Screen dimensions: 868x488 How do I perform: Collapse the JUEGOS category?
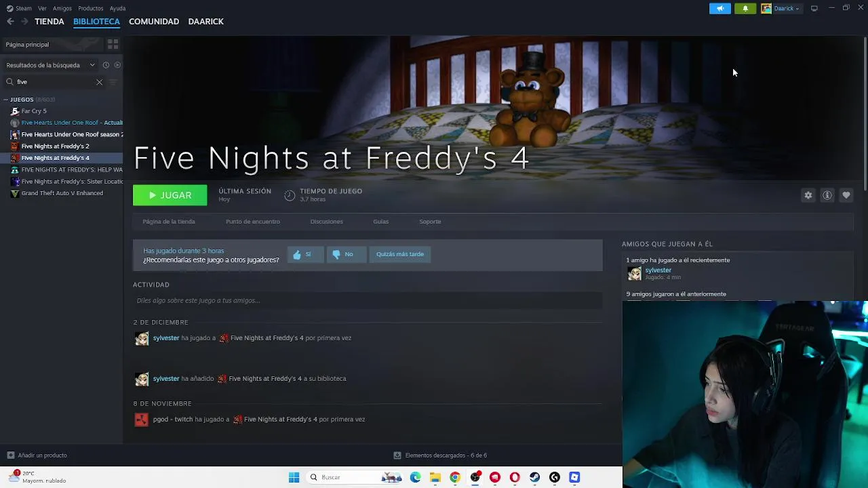tap(6, 100)
